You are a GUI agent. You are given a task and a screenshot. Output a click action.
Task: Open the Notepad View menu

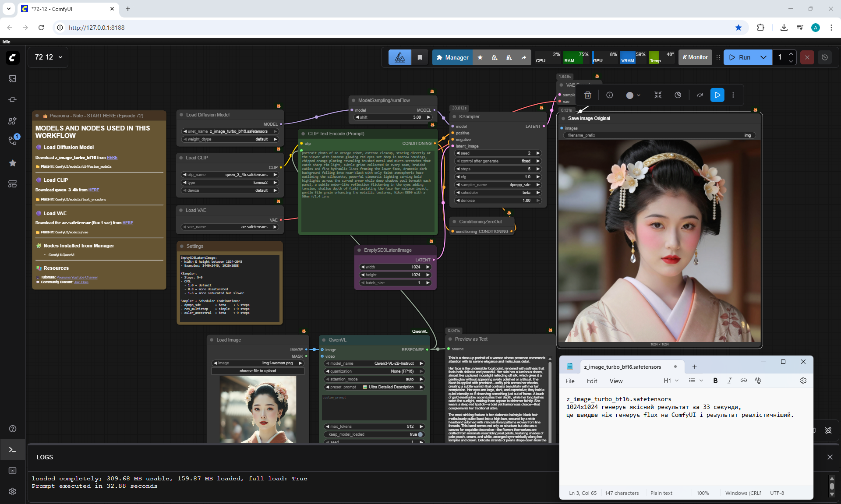click(615, 381)
